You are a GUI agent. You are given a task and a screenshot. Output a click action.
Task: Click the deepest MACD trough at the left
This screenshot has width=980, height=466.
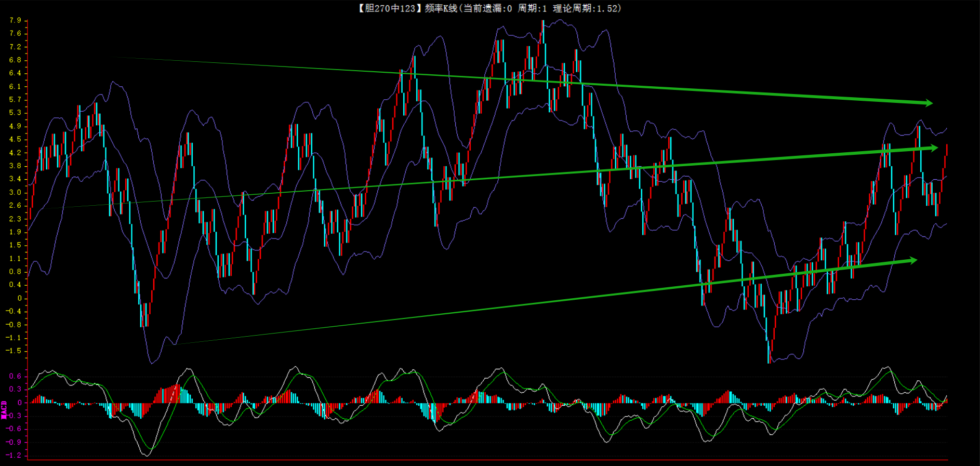tap(147, 455)
